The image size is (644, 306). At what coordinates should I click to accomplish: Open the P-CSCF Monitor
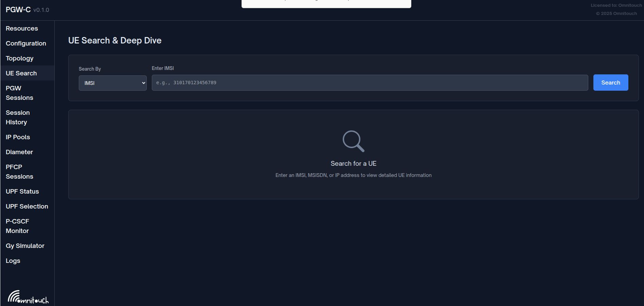pos(17,226)
